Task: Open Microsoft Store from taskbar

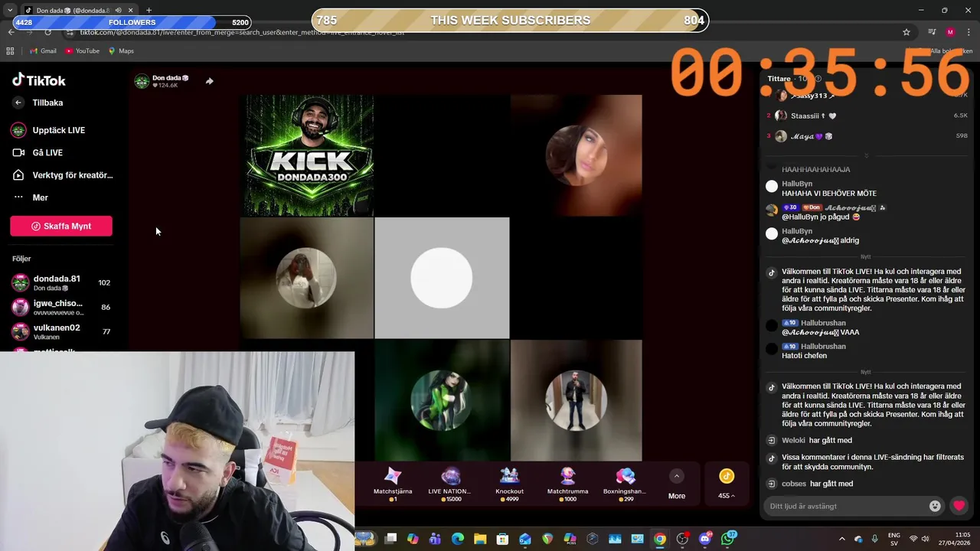Action: 502,539
